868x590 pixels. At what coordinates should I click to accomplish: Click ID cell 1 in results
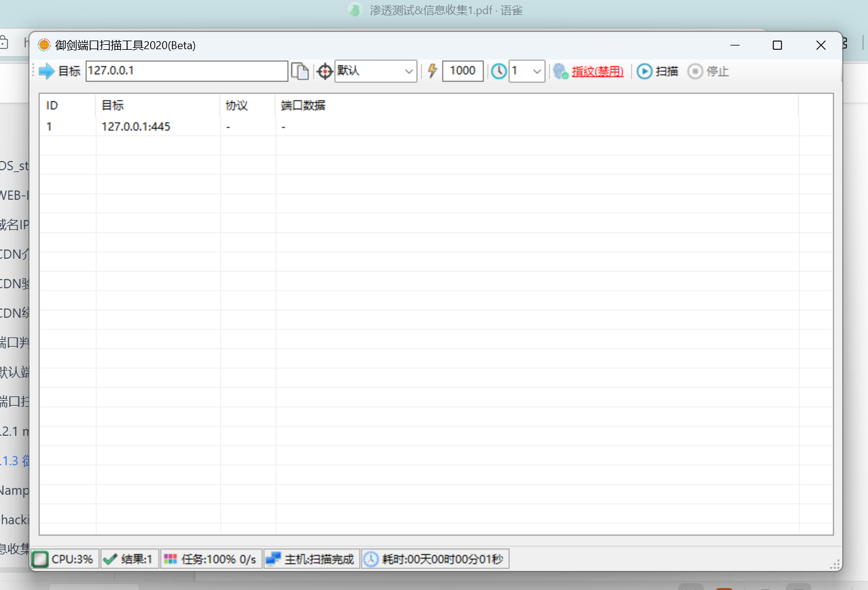[49, 127]
